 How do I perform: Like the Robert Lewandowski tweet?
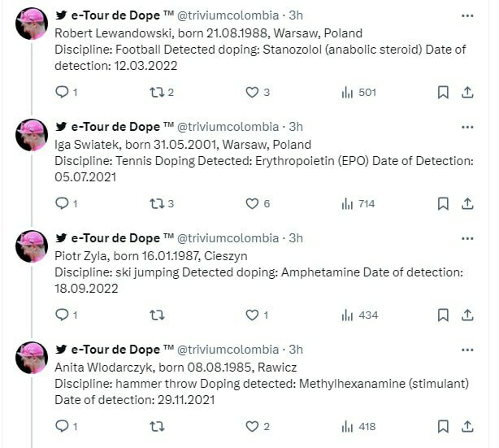pyautogui.click(x=252, y=92)
